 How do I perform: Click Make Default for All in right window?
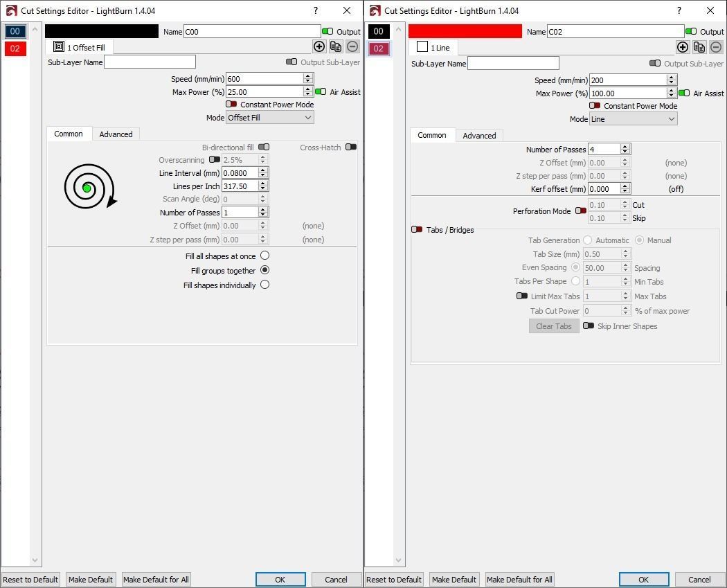pyautogui.click(x=519, y=580)
